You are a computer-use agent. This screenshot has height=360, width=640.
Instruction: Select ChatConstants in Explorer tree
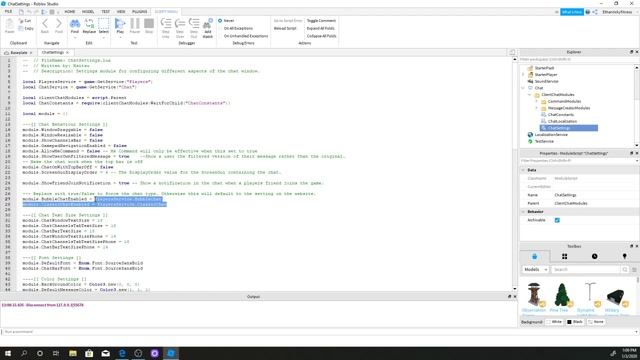(x=560, y=115)
